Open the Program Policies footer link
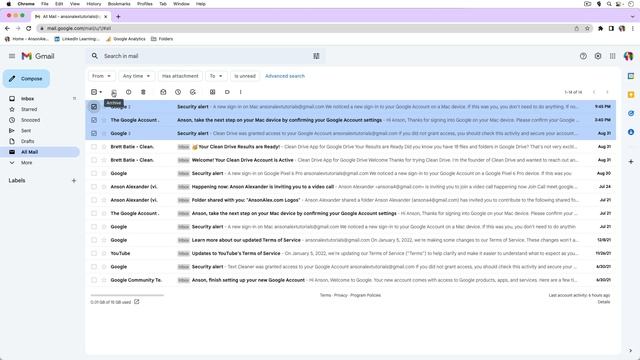The image size is (640, 360). tap(365, 295)
